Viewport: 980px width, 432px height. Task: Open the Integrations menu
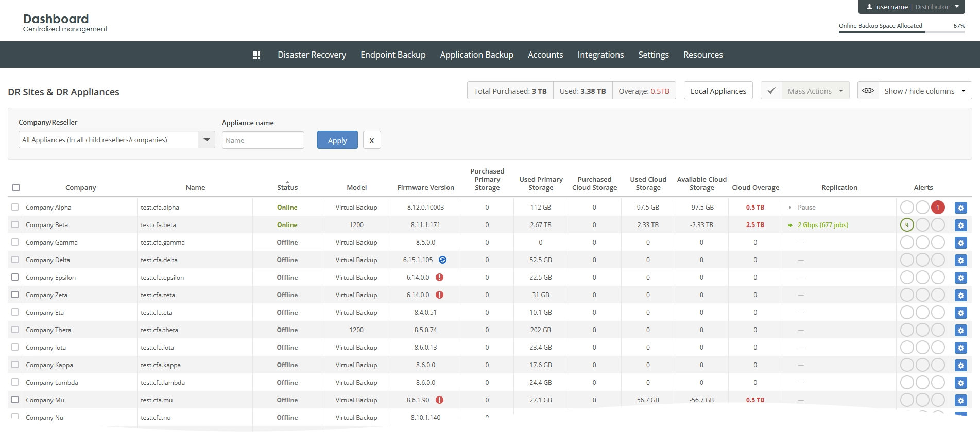click(600, 55)
